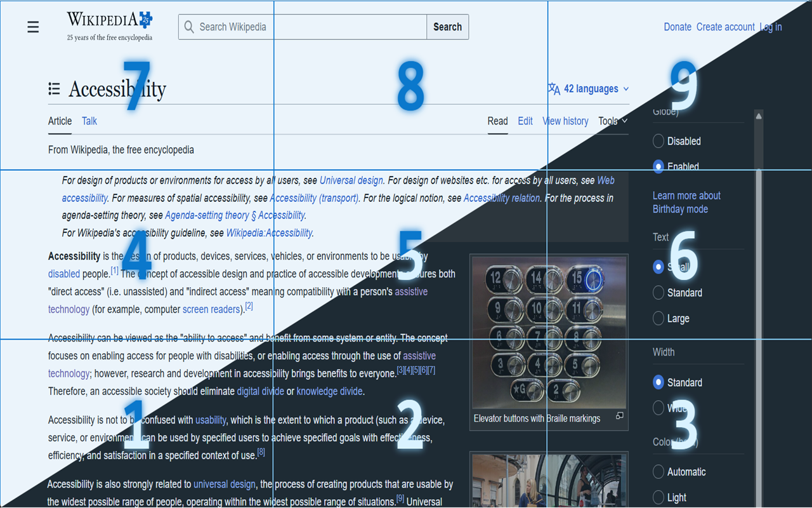Open the Accessibility relation link
The width and height of the screenshot is (812, 508).
click(x=502, y=198)
